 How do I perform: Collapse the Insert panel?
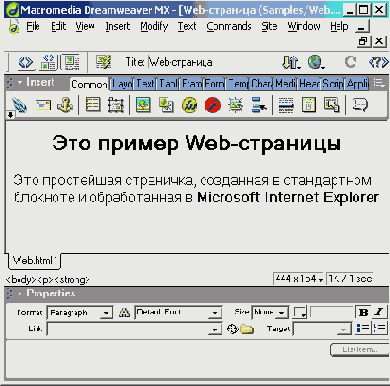[x=20, y=82]
